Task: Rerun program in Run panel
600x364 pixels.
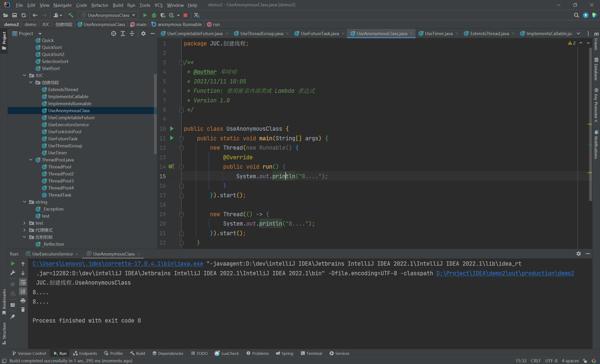Action: (x=13, y=264)
